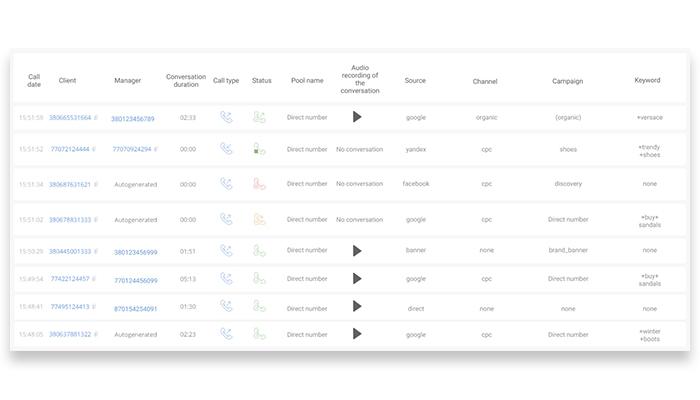Click the Client column header
The width and height of the screenshot is (700, 400).
[67, 80]
